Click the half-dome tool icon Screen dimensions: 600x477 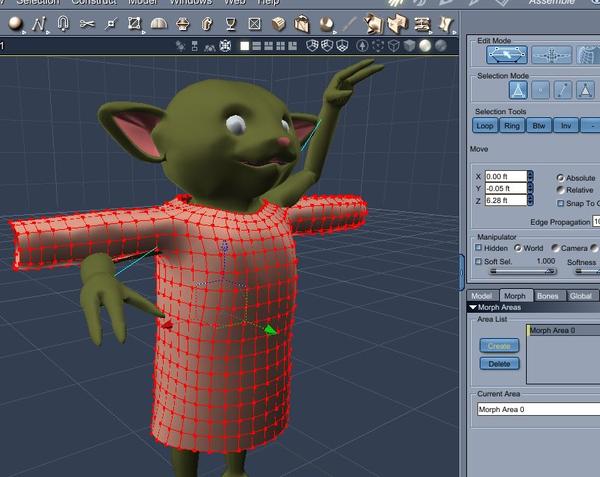point(159,24)
